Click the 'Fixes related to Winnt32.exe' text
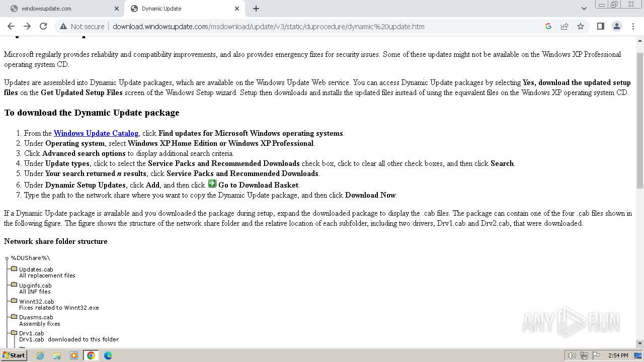 click(x=59, y=308)
